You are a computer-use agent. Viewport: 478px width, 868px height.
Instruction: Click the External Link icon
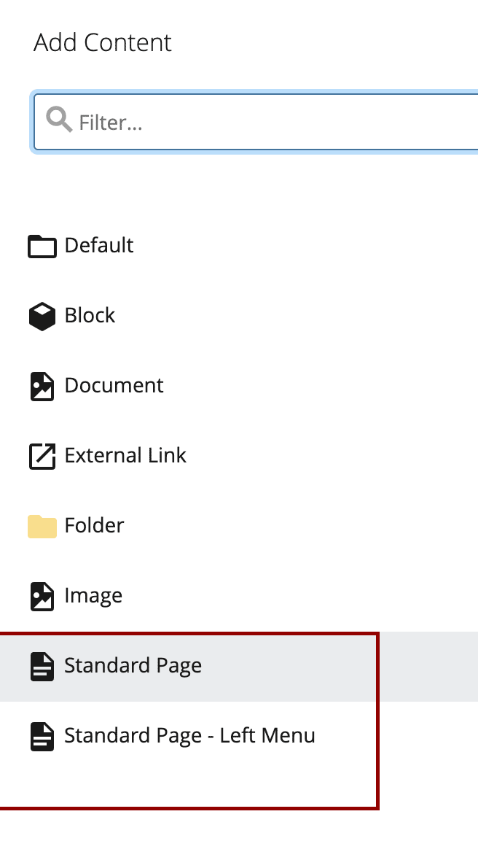pyautogui.click(x=42, y=456)
